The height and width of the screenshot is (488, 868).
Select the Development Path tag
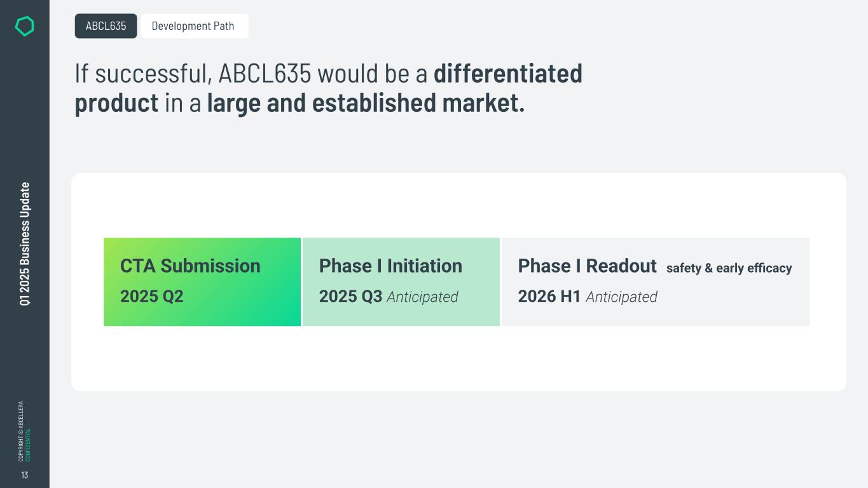pyautogui.click(x=193, y=26)
